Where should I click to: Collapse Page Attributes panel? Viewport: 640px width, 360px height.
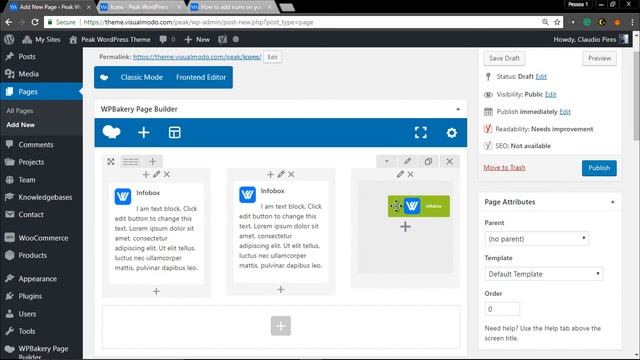[x=613, y=202]
